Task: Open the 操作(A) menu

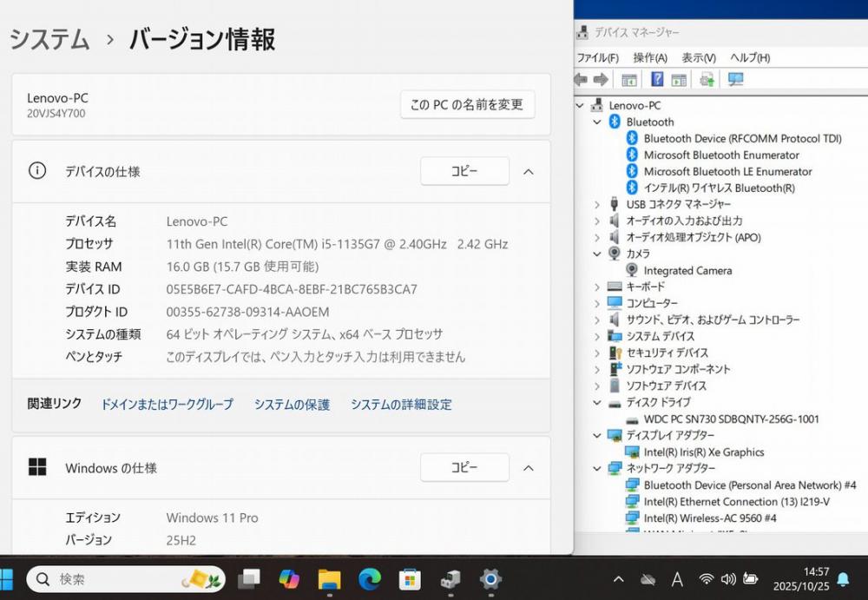Action: pos(649,58)
